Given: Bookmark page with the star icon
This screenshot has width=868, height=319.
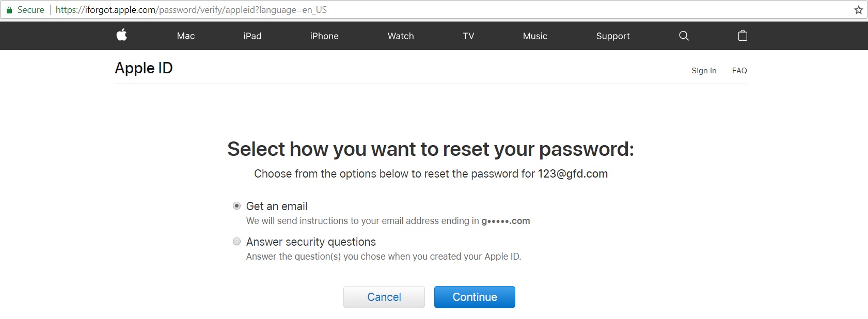Looking at the screenshot, I should pyautogui.click(x=858, y=10).
